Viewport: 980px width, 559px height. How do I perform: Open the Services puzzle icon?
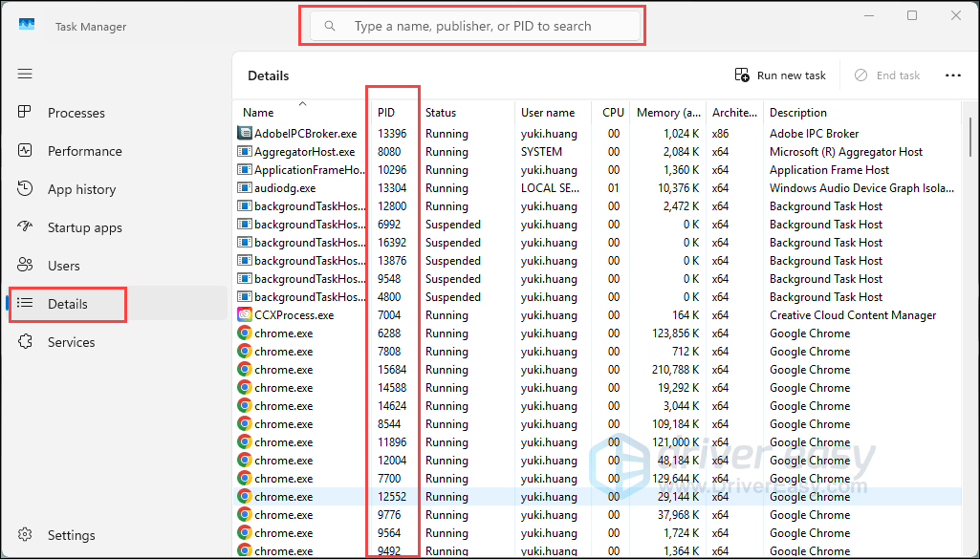click(26, 342)
